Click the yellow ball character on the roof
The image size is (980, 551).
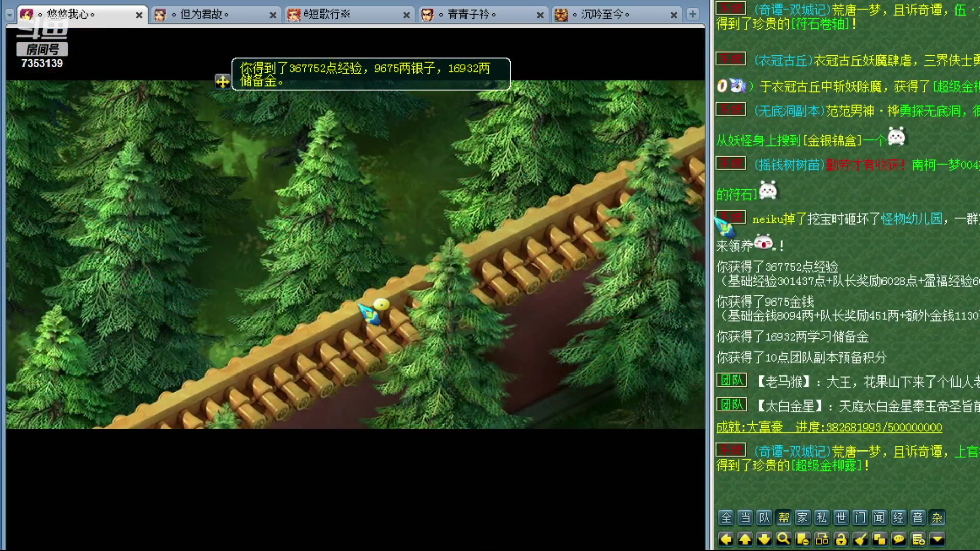coord(381,305)
